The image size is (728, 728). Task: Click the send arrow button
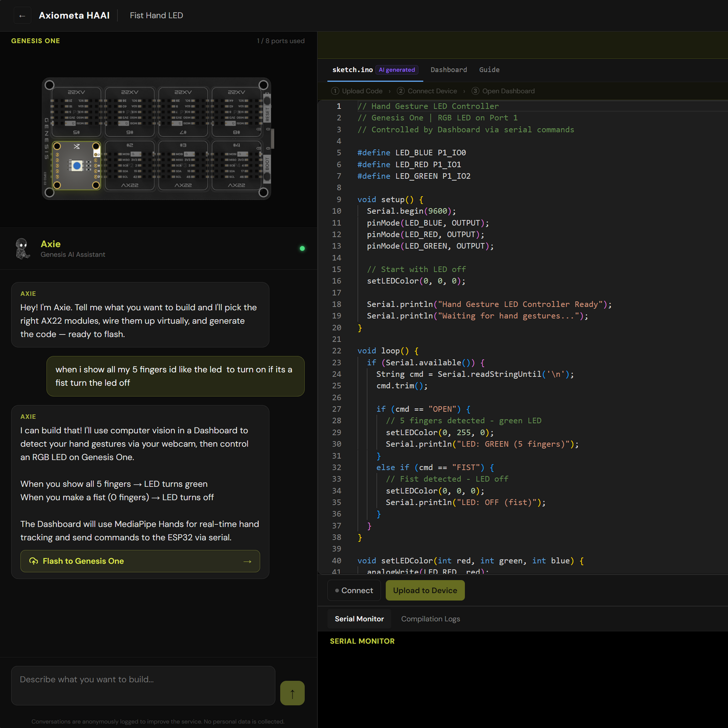click(x=292, y=693)
